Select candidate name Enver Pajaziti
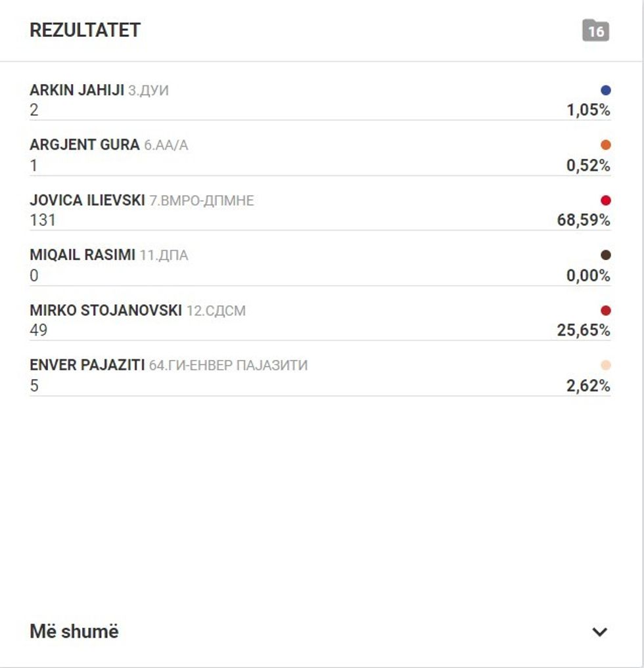This screenshot has height=668, width=644. [87, 365]
